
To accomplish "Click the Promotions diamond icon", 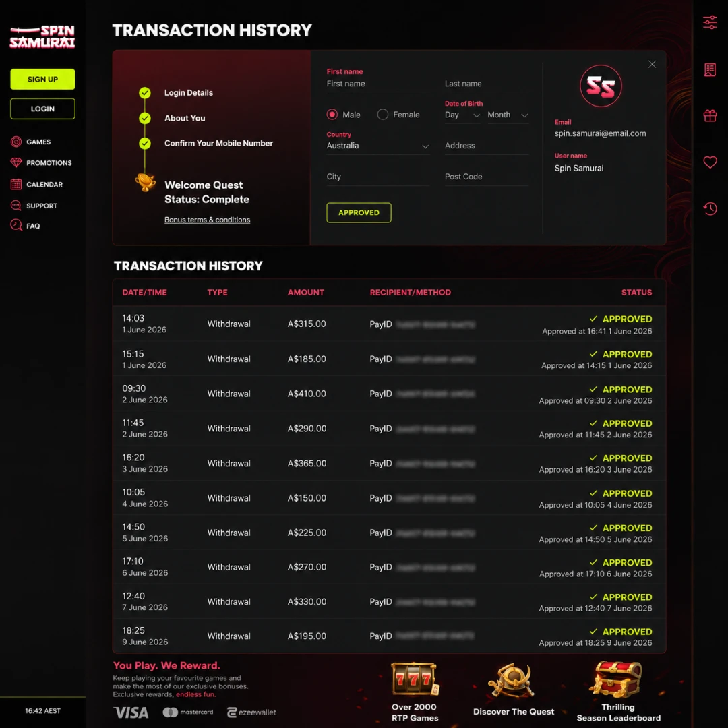I will [x=16, y=163].
